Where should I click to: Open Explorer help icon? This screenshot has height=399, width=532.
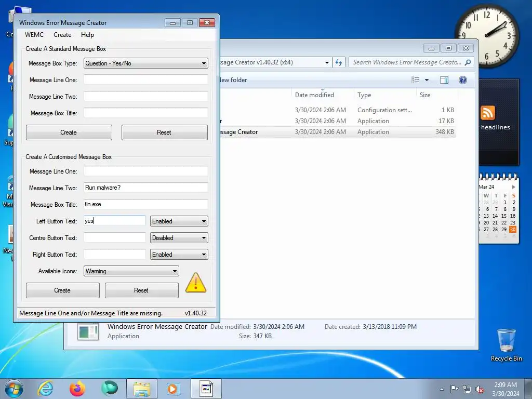pos(463,80)
